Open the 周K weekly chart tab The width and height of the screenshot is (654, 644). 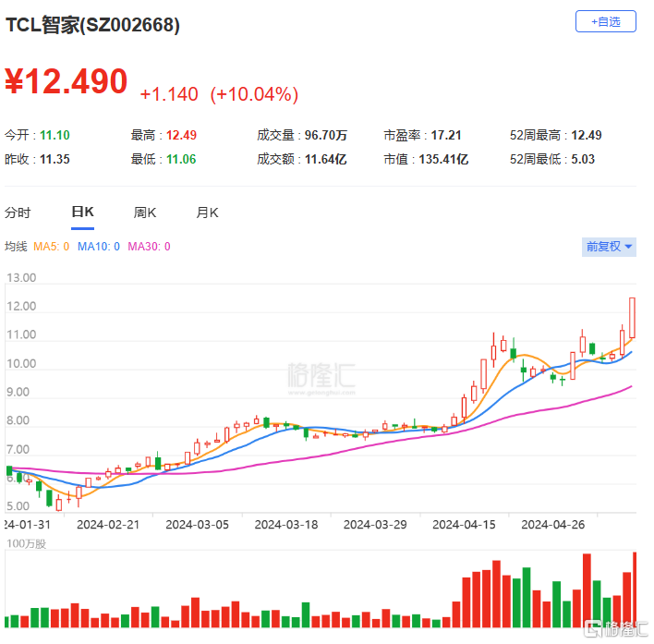tap(145, 213)
